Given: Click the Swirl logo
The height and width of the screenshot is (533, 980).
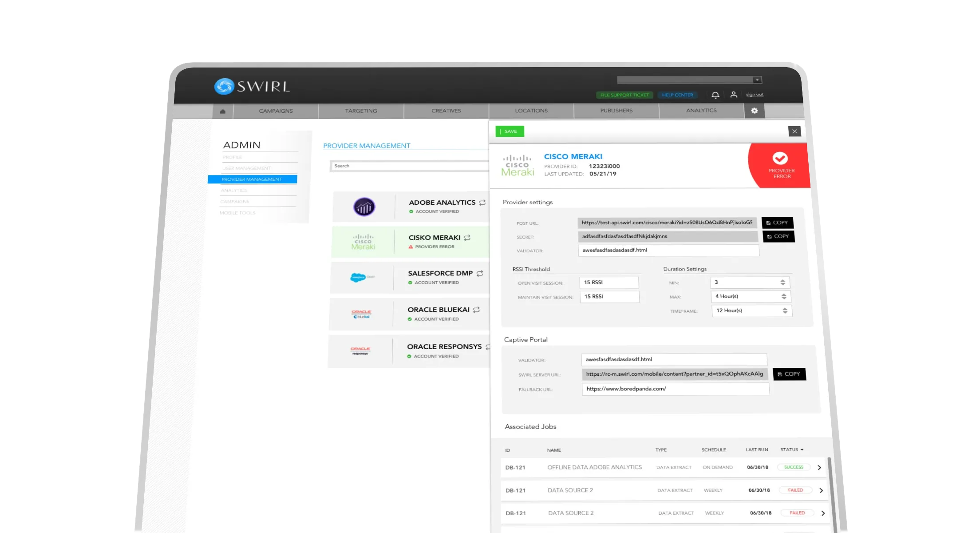Looking at the screenshot, I should click(x=252, y=86).
